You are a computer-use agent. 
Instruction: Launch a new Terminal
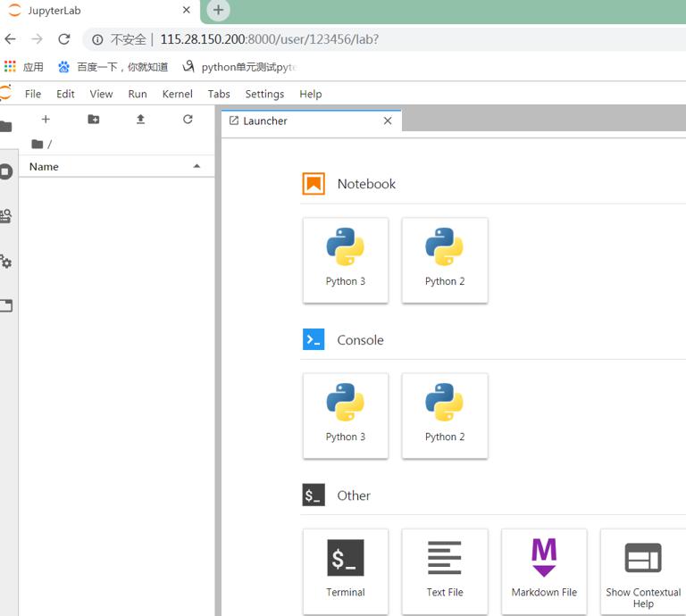[345, 571]
